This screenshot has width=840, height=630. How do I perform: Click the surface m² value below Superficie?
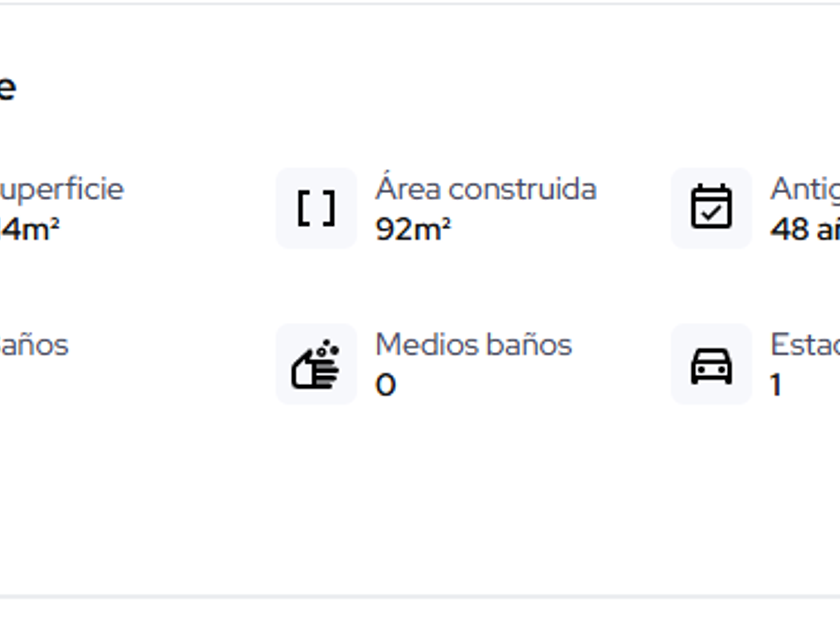point(28,229)
